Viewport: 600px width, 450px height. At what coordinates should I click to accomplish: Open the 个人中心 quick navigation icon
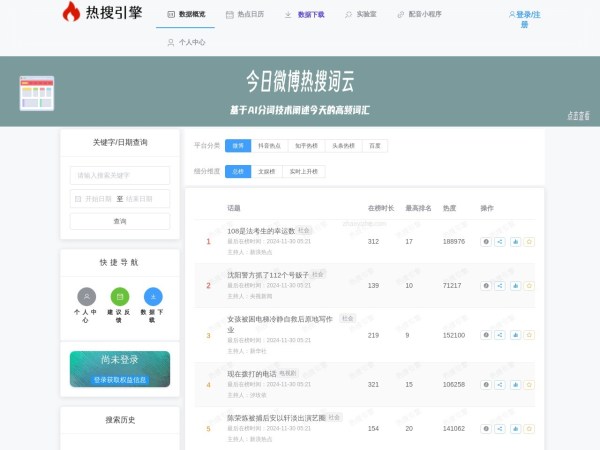87,296
